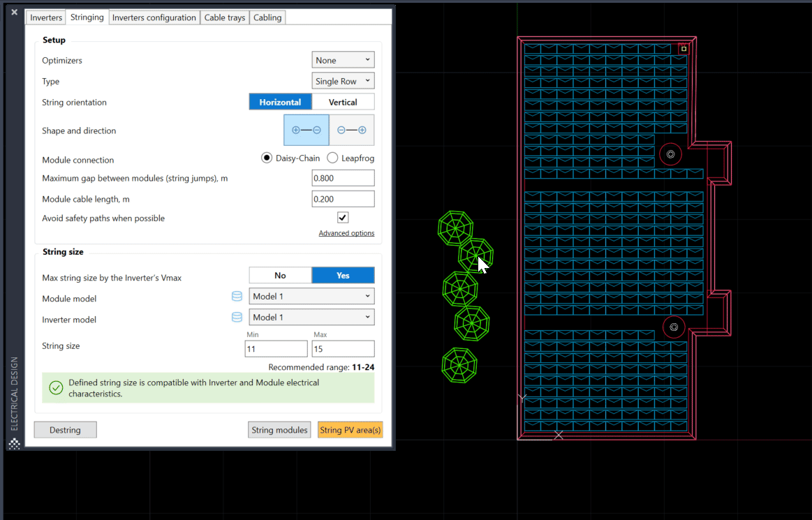Click the dotted grid icon below ELECTRICAL DESIGN

click(14, 444)
